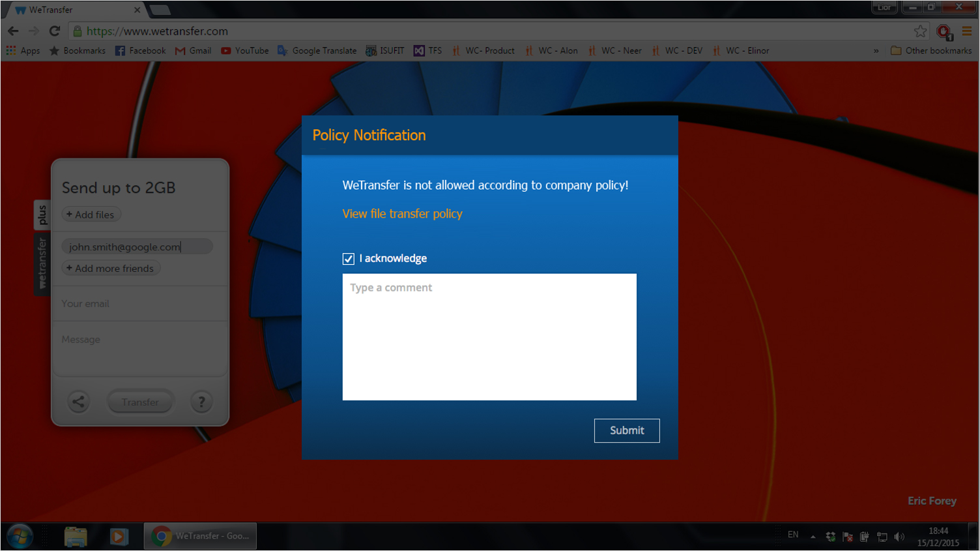The height and width of the screenshot is (551, 980).
Task: Open the WC - Alon bookmark
Action: [551, 50]
